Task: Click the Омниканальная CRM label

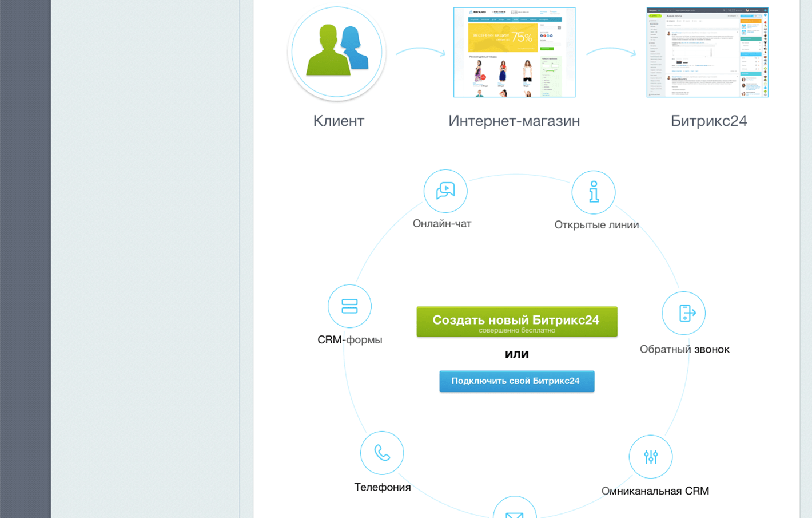Action: tap(655, 491)
